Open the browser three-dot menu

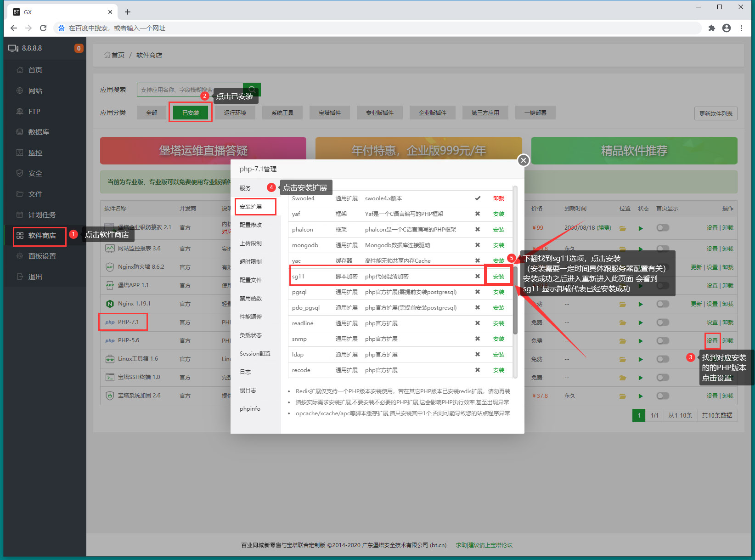pyautogui.click(x=741, y=28)
